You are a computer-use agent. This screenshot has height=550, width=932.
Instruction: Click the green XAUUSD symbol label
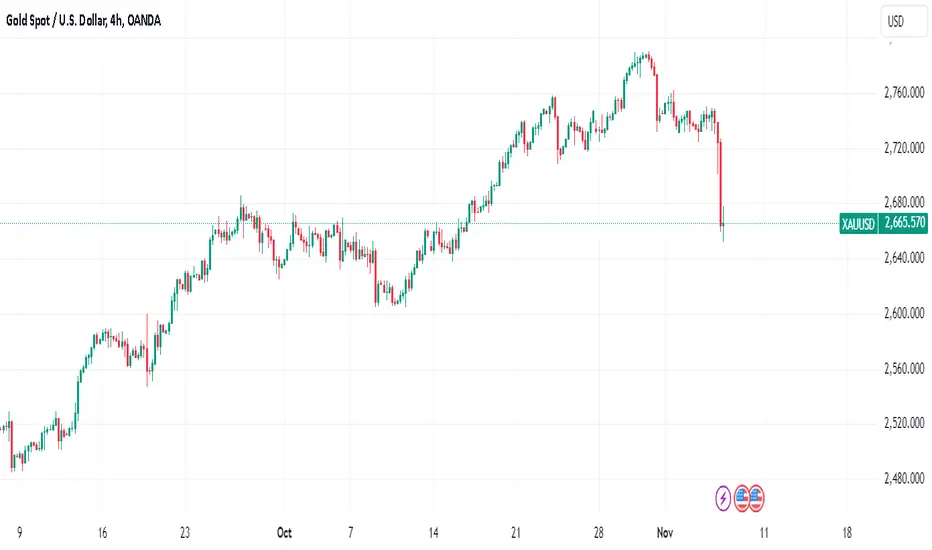858,224
